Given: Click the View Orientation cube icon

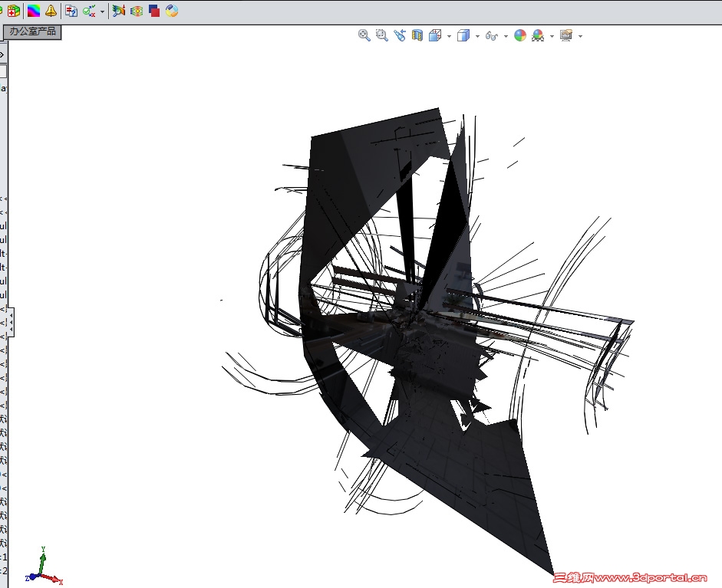Looking at the screenshot, I should (x=435, y=35).
